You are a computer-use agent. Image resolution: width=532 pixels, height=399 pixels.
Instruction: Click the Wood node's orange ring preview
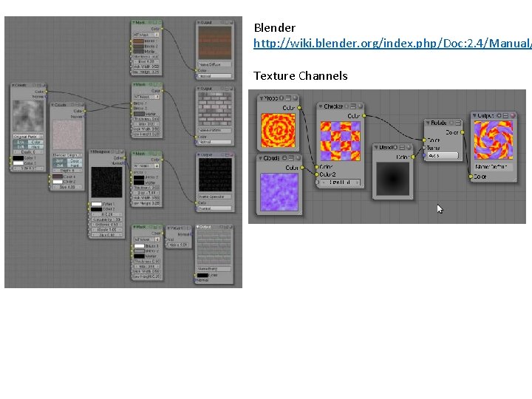[x=279, y=130]
